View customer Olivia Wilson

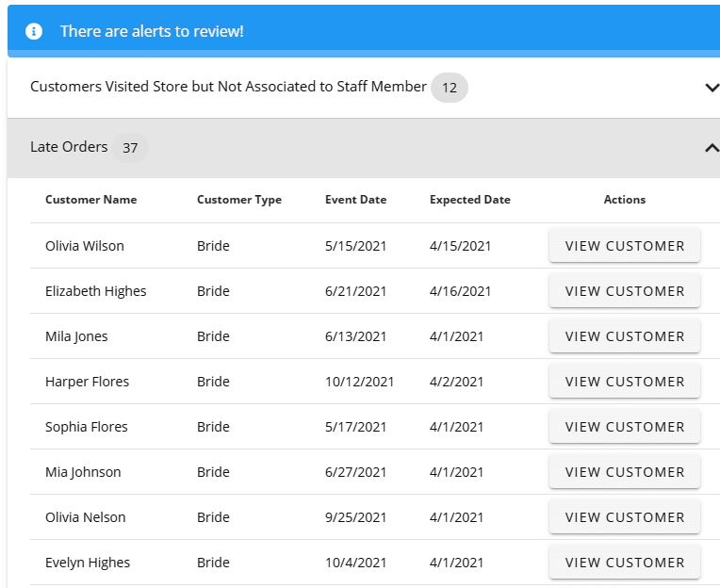624,246
